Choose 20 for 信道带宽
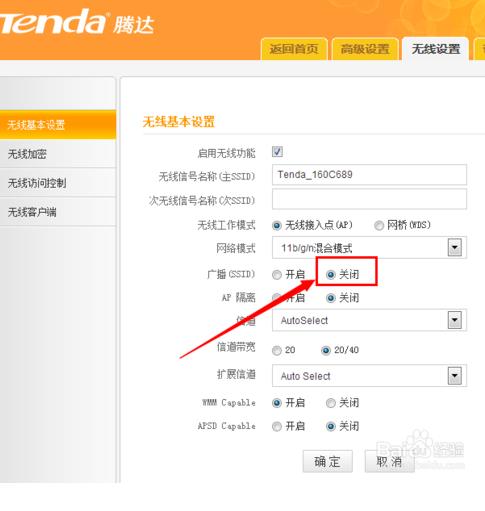This screenshot has width=485, height=511. (x=277, y=350)
